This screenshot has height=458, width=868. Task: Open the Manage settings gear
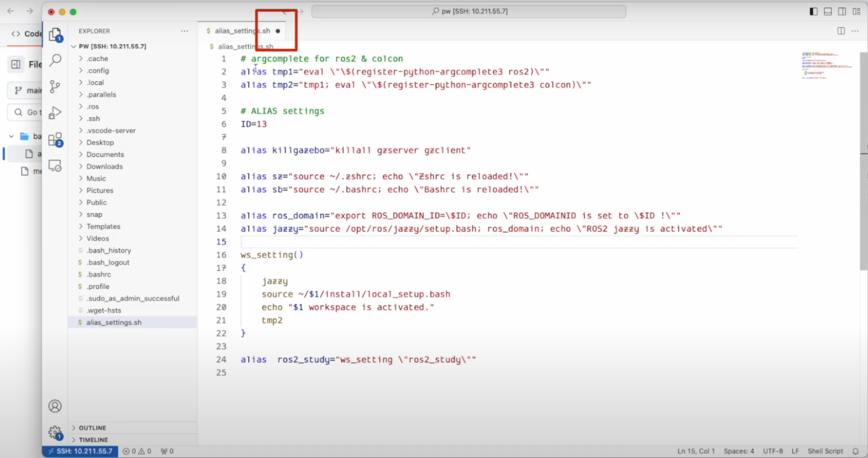55,432
